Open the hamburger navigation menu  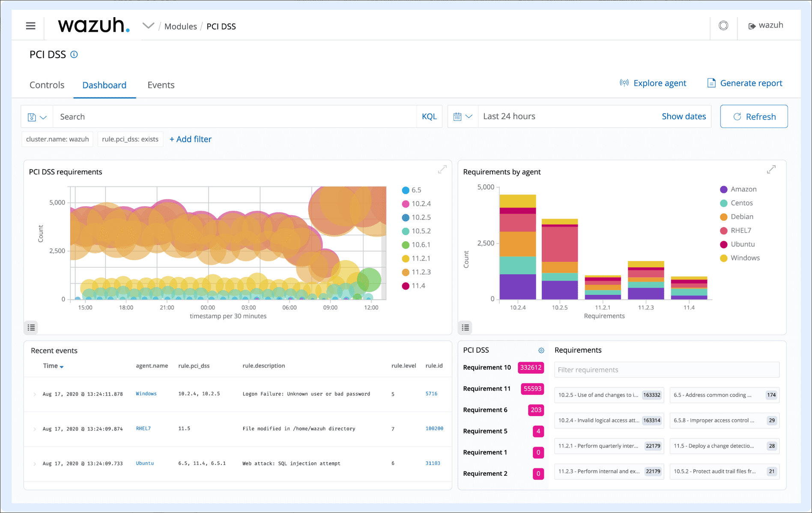[x=30, y=26]
